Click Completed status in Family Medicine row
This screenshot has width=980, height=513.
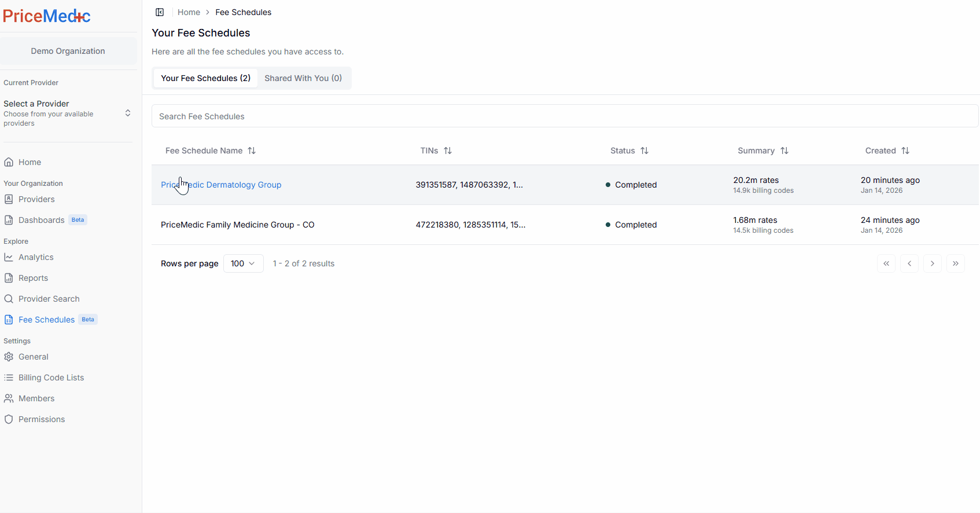click(x=631, y=225)
